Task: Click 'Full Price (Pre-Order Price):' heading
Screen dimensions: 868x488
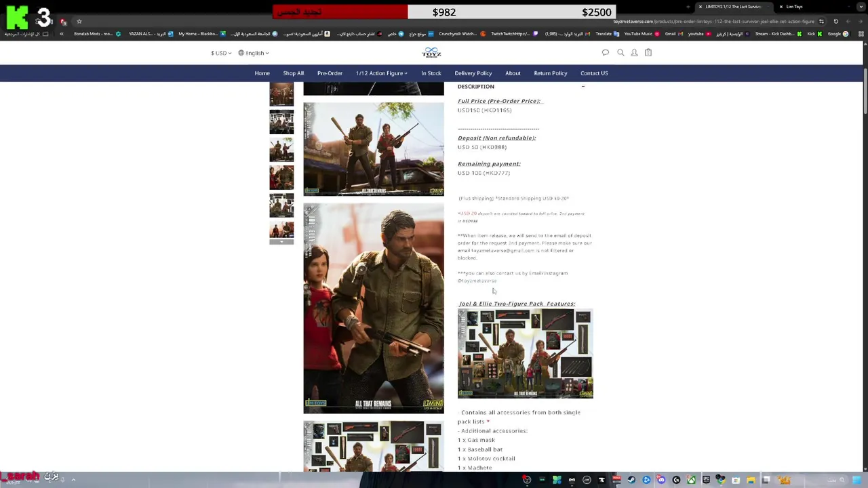Action: point(499,101)
